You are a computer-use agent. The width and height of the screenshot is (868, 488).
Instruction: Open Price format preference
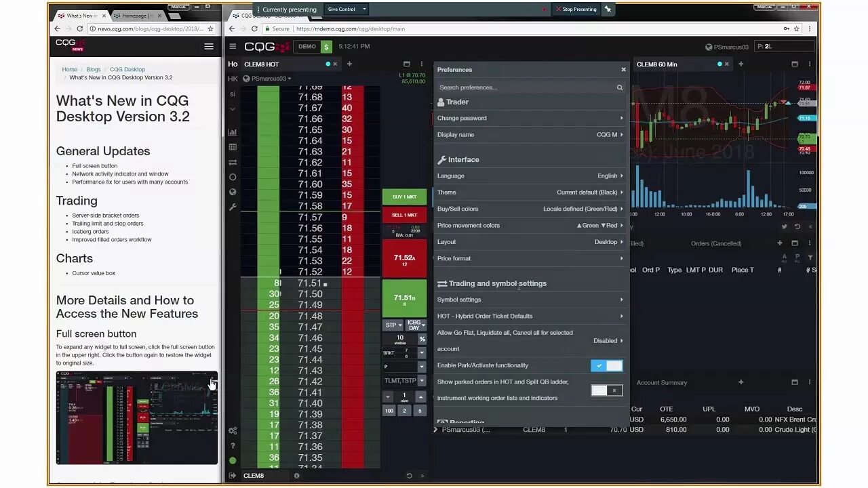[x=530, y=258]
